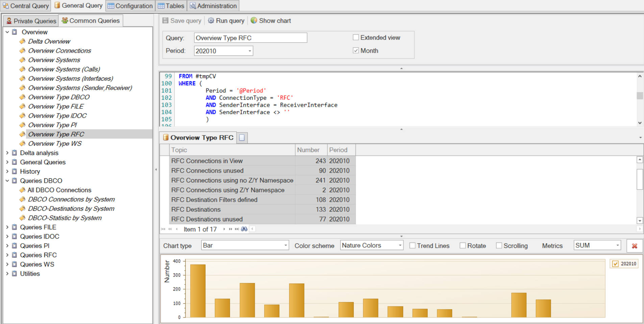The width and height of the screenshot is (644, 324).
Task: Click the Save query disk icon
Action: [165, 21]
